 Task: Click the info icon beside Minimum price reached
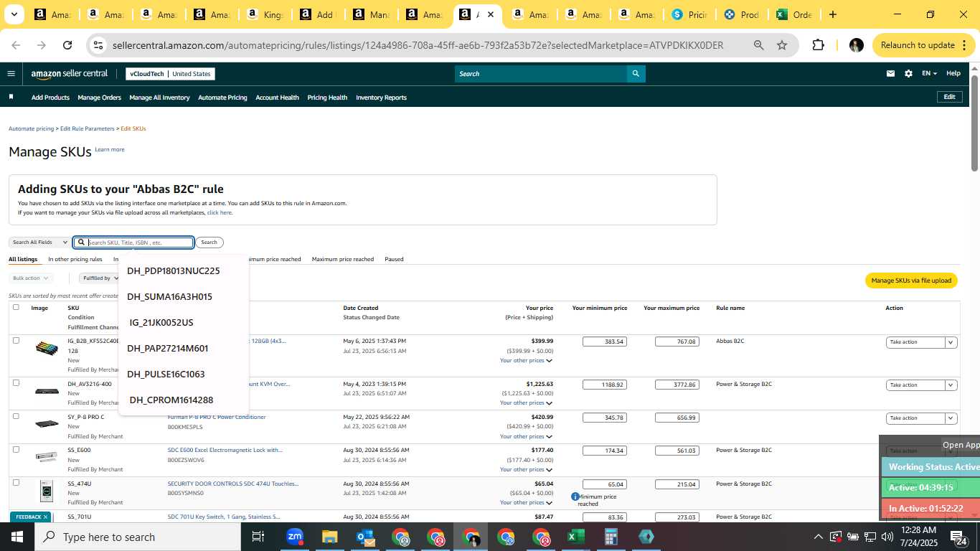pos(575,496)
